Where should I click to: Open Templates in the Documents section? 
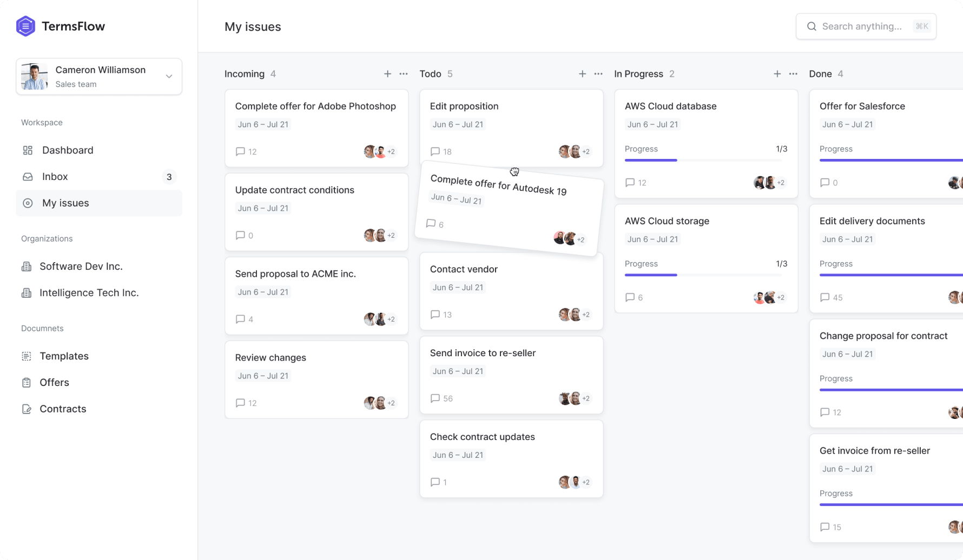pyautogui.click(x=64, y=356)
